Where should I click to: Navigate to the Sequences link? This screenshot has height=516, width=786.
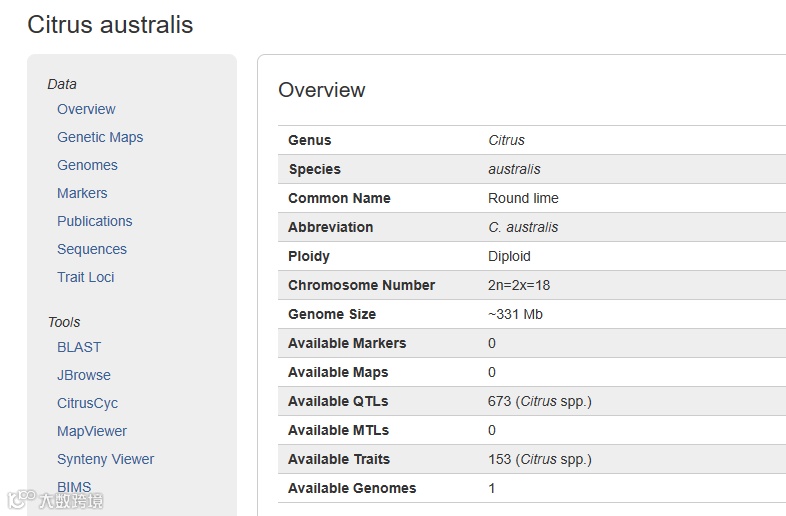pos(92,249)
